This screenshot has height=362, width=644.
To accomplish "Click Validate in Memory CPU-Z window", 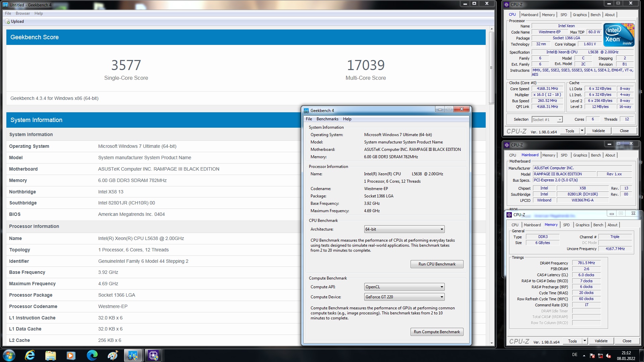I will click(x=601, y=341).
